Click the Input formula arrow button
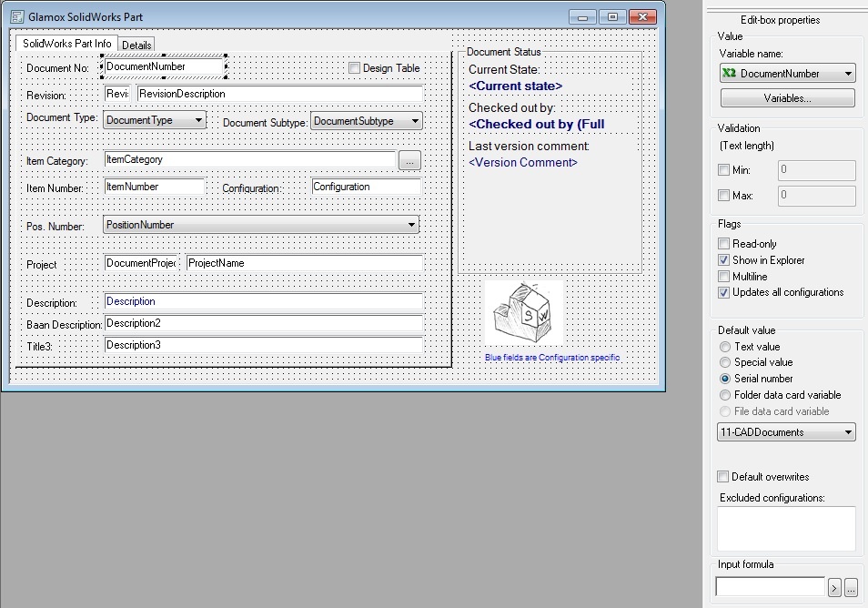Viewport: 868px width, 608px height. click(834, 587)
